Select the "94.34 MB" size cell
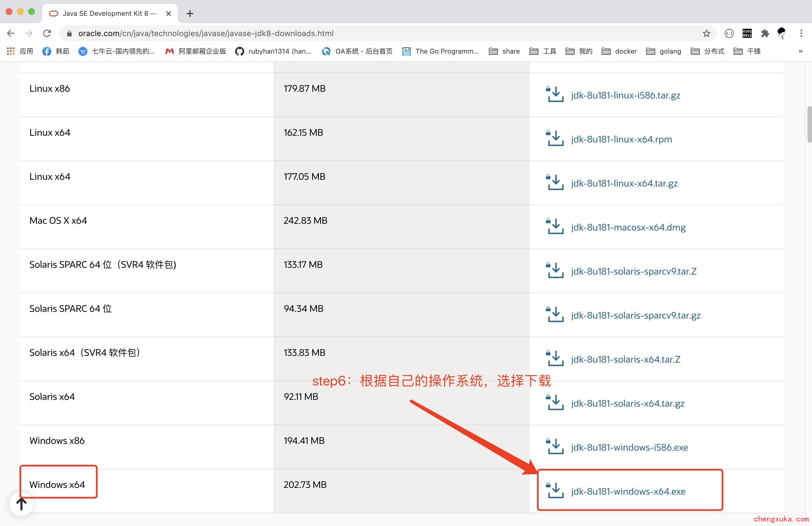 point(303,308)
